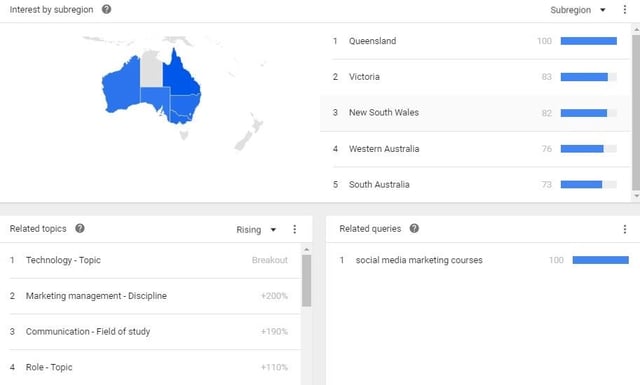Click help icon beside Related topics

coord(80,228)
